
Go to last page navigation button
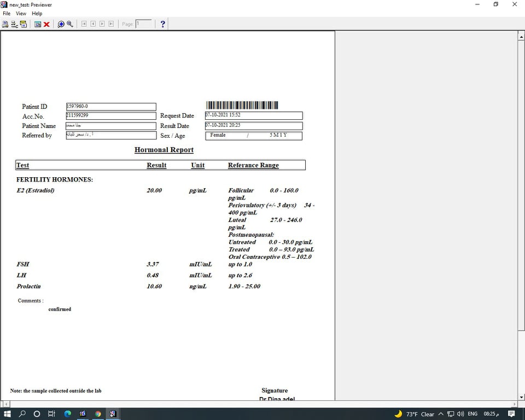111,24
